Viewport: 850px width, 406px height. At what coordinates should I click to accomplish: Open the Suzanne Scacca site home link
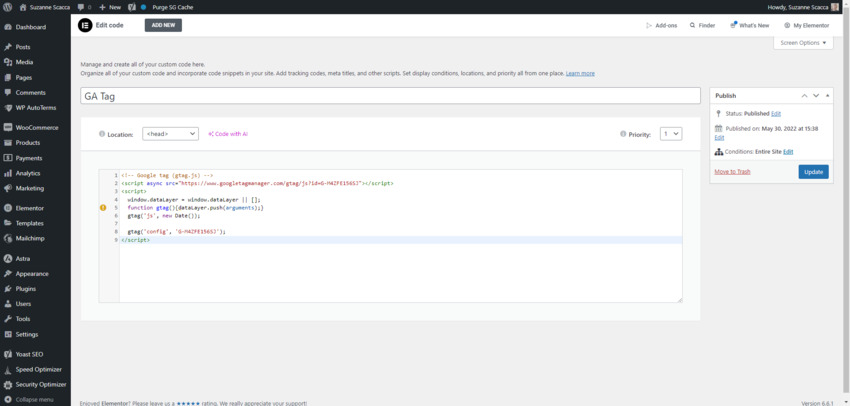(45, 8)
